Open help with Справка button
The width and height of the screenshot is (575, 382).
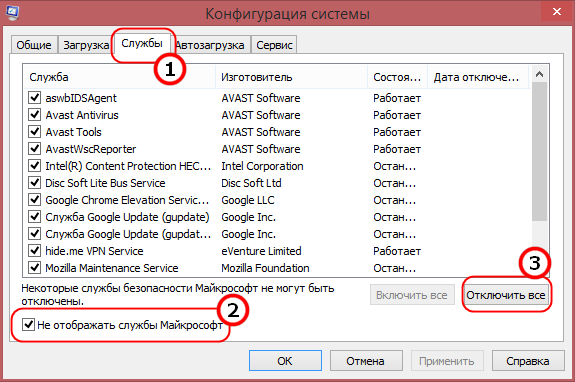[528, 361]
